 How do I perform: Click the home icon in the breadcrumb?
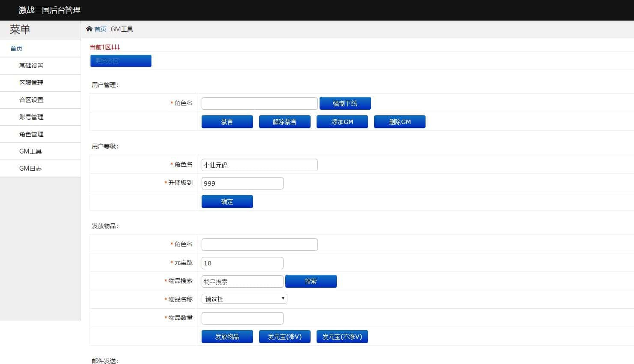89,29
